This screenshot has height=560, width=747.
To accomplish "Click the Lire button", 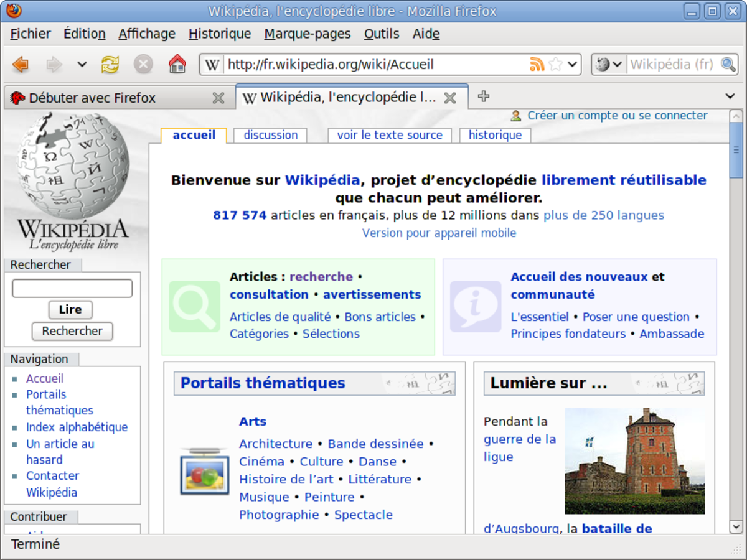I will pos(70,310).
